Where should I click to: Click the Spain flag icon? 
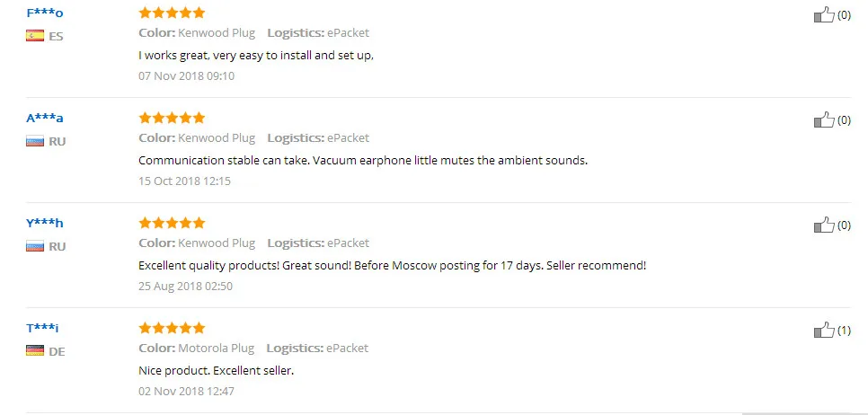pos(35,36)
